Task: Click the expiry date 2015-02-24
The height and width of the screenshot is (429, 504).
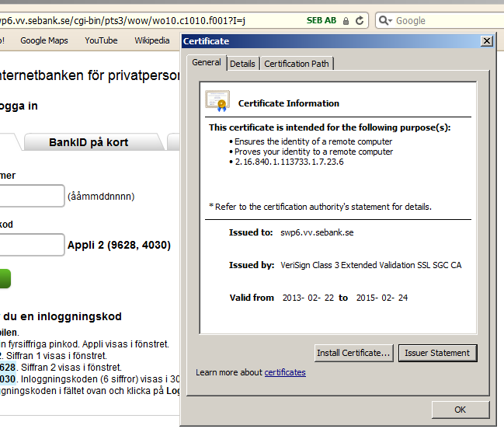Action: [382, 298]
